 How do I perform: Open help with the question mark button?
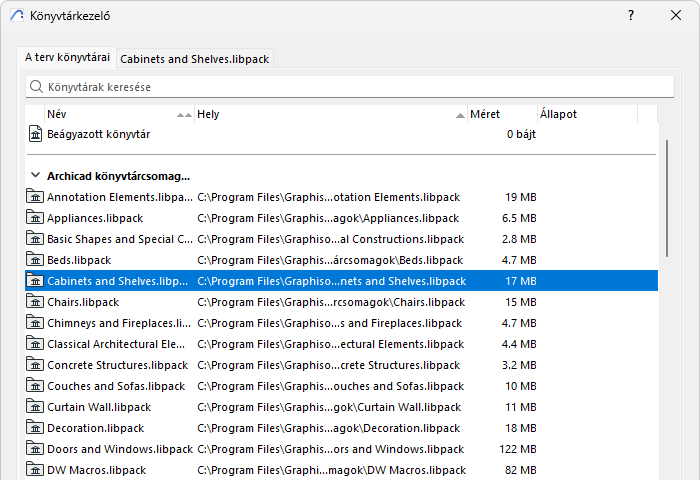(630, 16)
